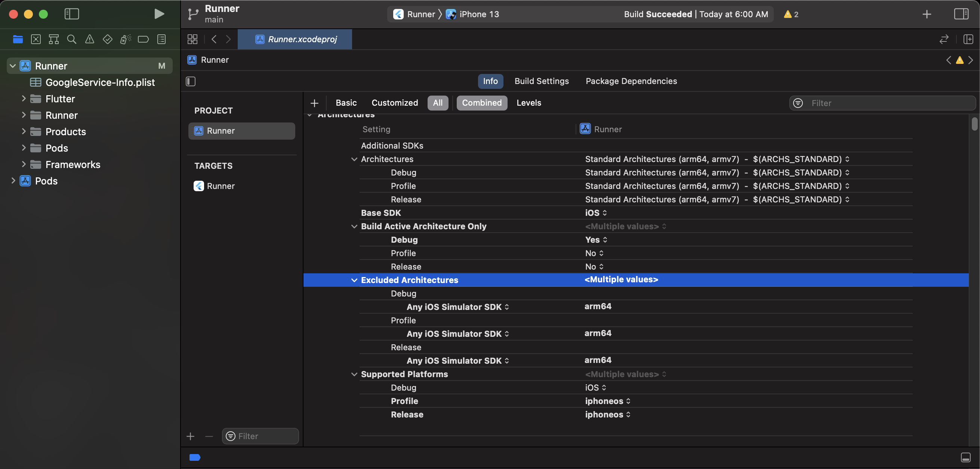
Task: Click the build settings Filter field
Action: coord(882,103)
